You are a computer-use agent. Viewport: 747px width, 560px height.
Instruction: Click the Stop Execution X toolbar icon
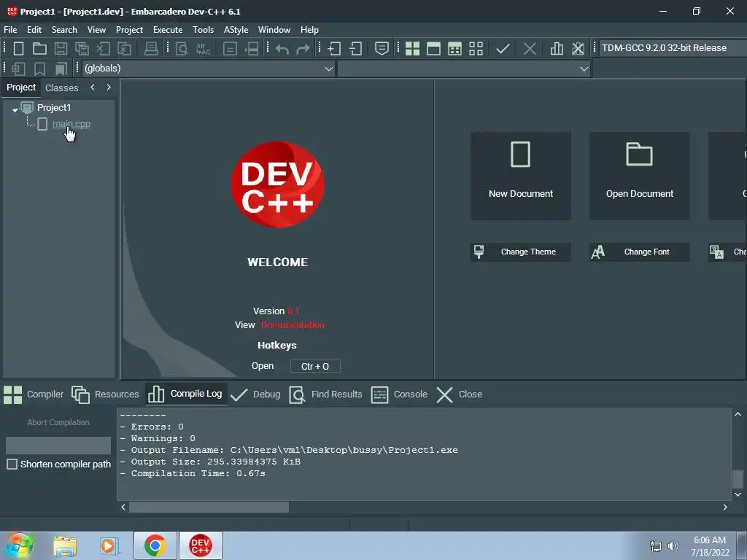click(530, 49)
